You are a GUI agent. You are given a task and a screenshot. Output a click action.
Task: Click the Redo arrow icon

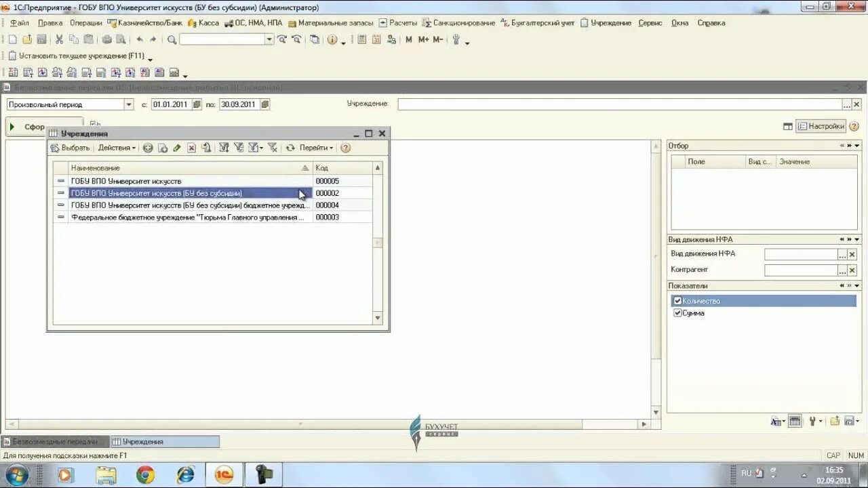153,40
